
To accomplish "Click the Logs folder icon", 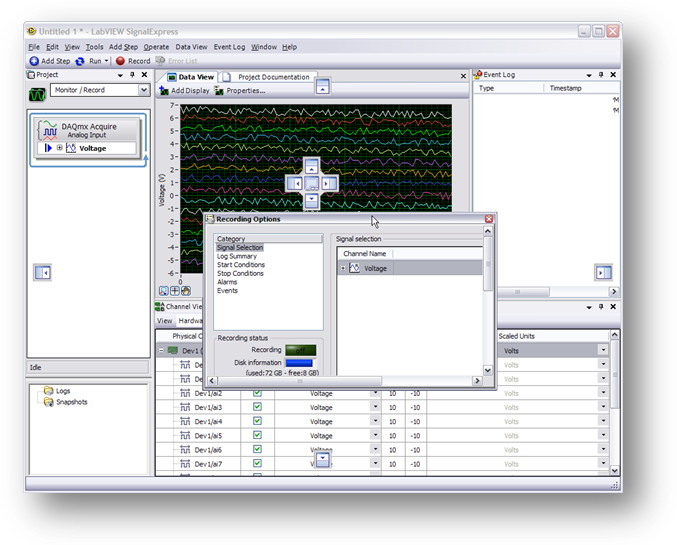I will [x=47, y=391].
